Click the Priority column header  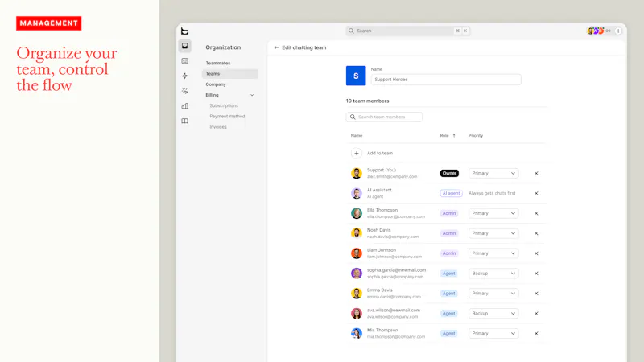pyautogui.click(x=476, y=135)
